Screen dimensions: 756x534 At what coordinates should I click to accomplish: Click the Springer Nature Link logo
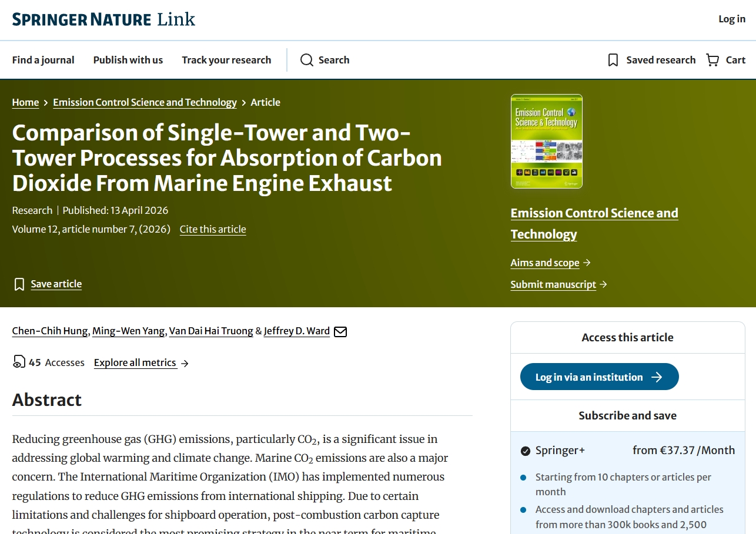[x=103, y=19]
